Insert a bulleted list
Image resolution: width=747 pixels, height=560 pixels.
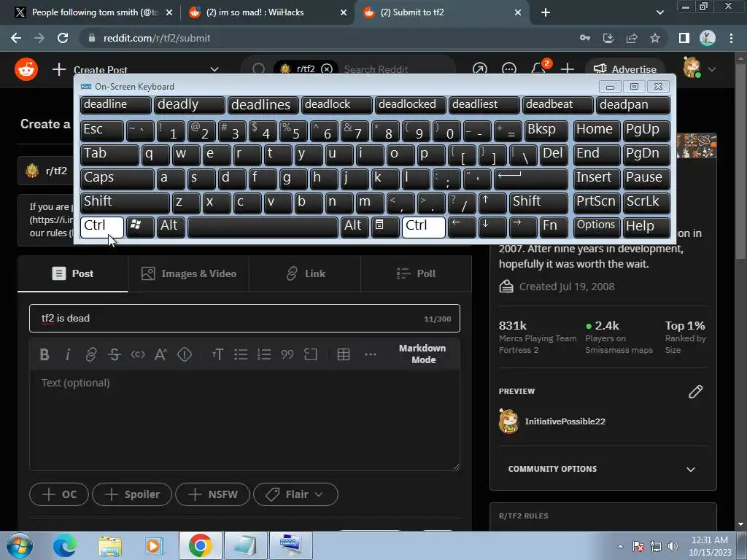(x=241, y=354)
